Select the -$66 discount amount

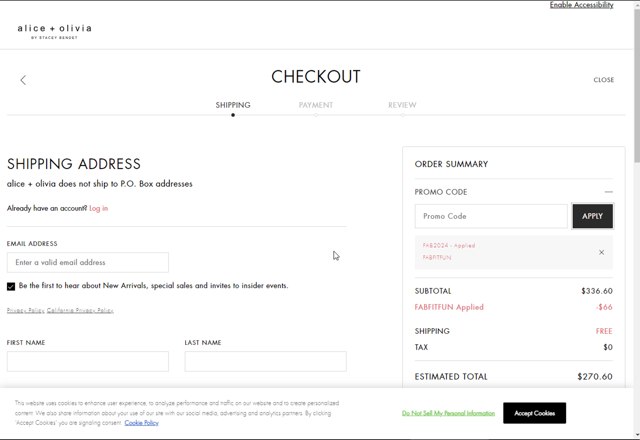click(604, 307)
